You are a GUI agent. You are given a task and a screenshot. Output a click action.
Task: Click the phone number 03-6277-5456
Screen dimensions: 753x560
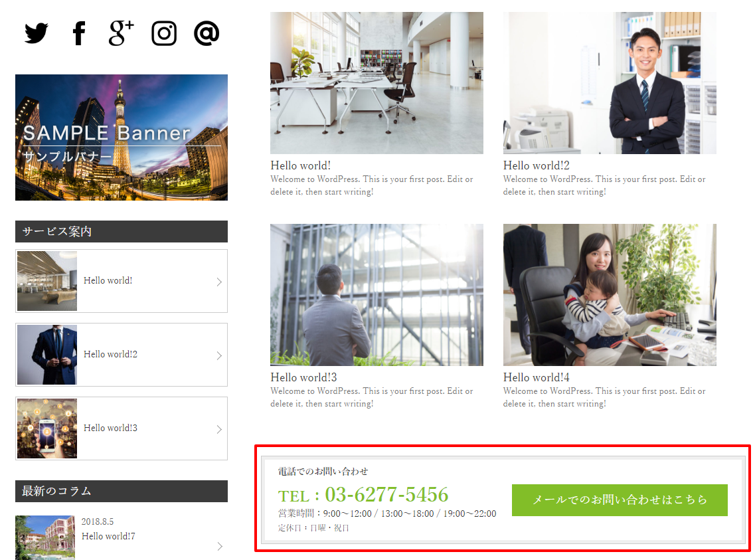[x=386, y=495]
